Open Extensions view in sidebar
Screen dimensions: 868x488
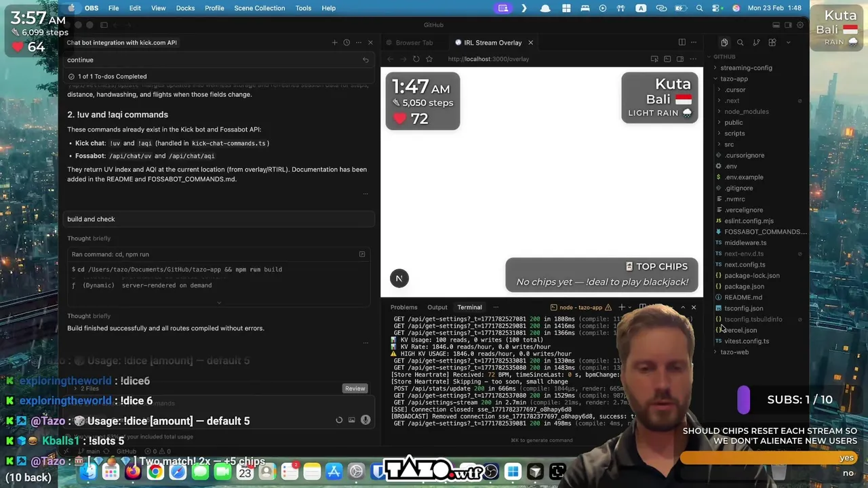[x=772, y=43]
